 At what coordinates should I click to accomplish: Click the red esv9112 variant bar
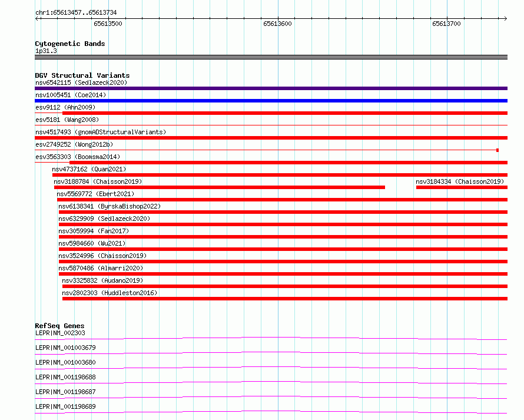coord(285,113)
